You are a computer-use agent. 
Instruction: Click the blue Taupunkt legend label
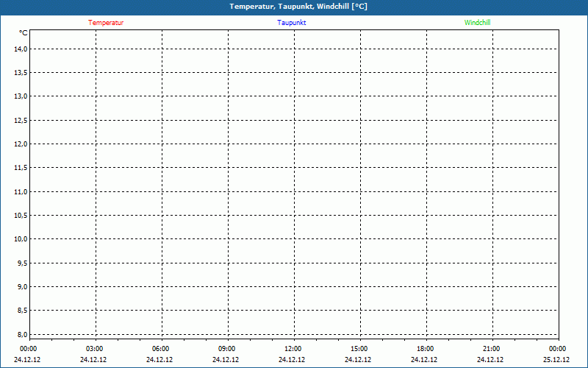pos(291,23)
